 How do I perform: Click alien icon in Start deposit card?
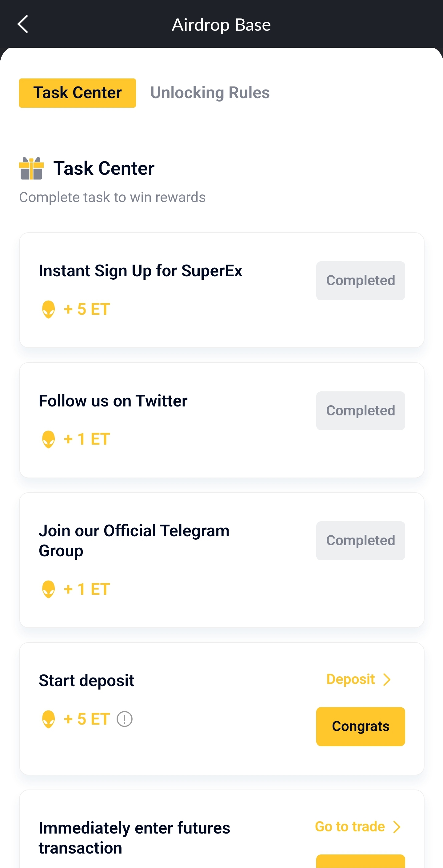49,719
